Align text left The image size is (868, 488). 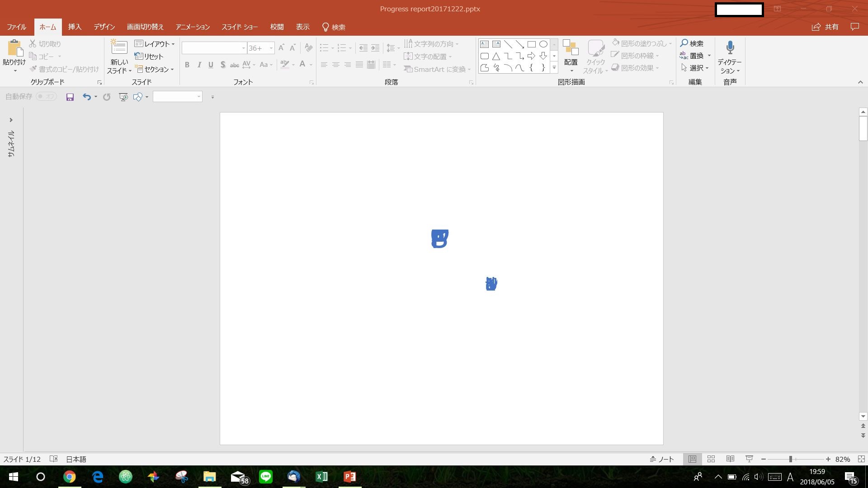pos(324,65)
